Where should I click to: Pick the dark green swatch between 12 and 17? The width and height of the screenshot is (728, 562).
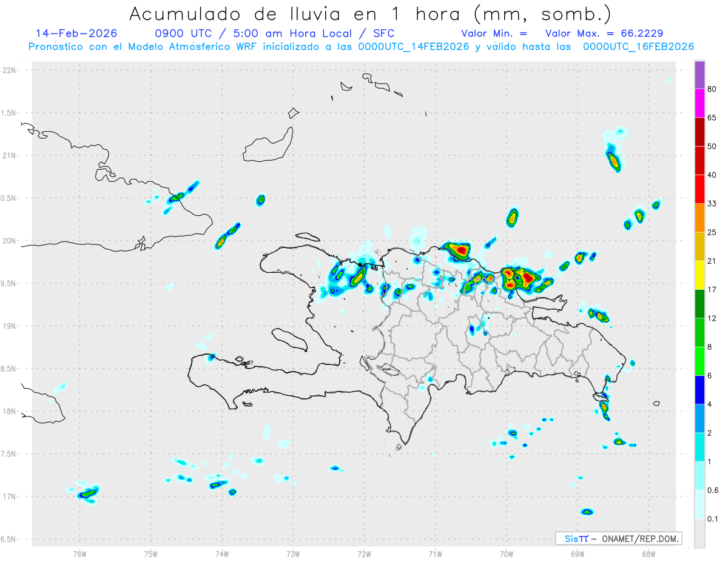[699, 304]
